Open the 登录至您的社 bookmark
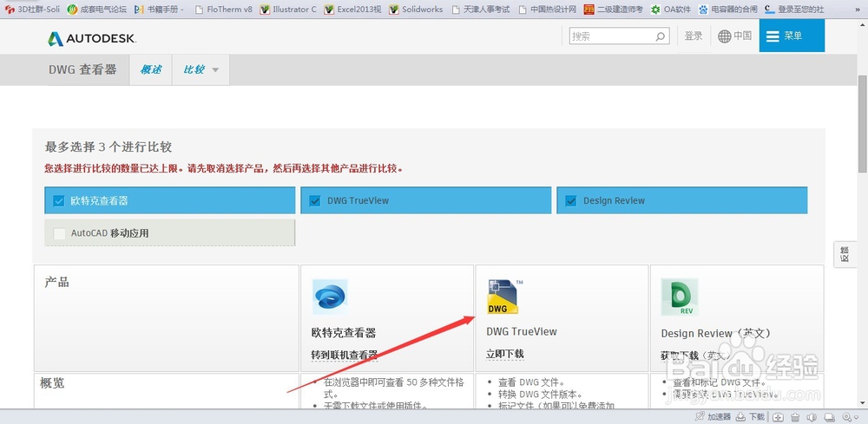The image size is (868, 424). pyautogui.click(x=794, y=9)
